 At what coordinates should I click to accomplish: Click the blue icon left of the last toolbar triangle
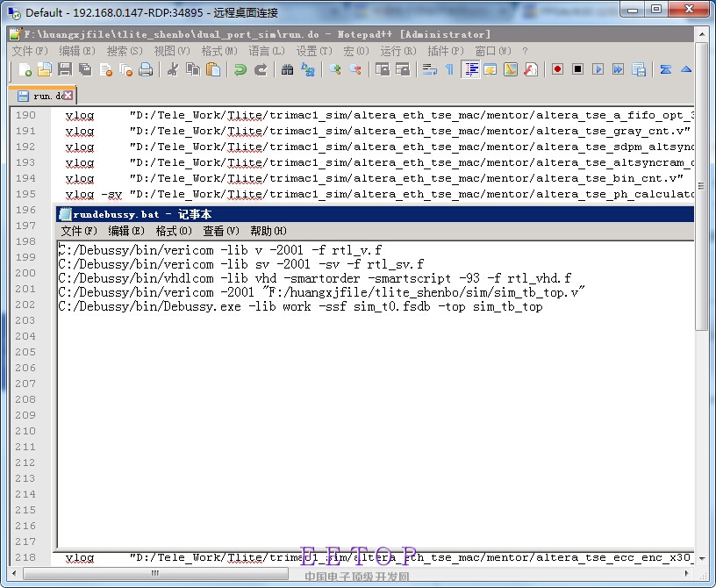pyautogui.click(x=665, y=69)
